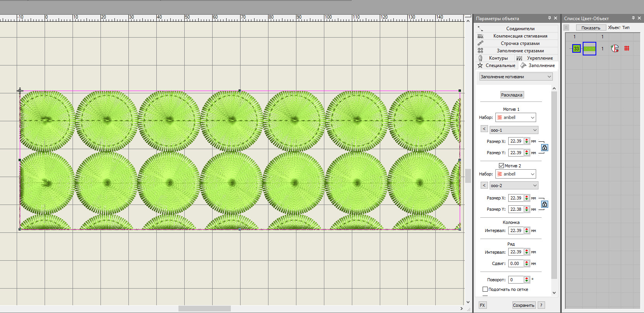This screenshot has height=313, width=644.
Task: Uncheck the Мотив 2 checkbox
Action: pos(501,166)
